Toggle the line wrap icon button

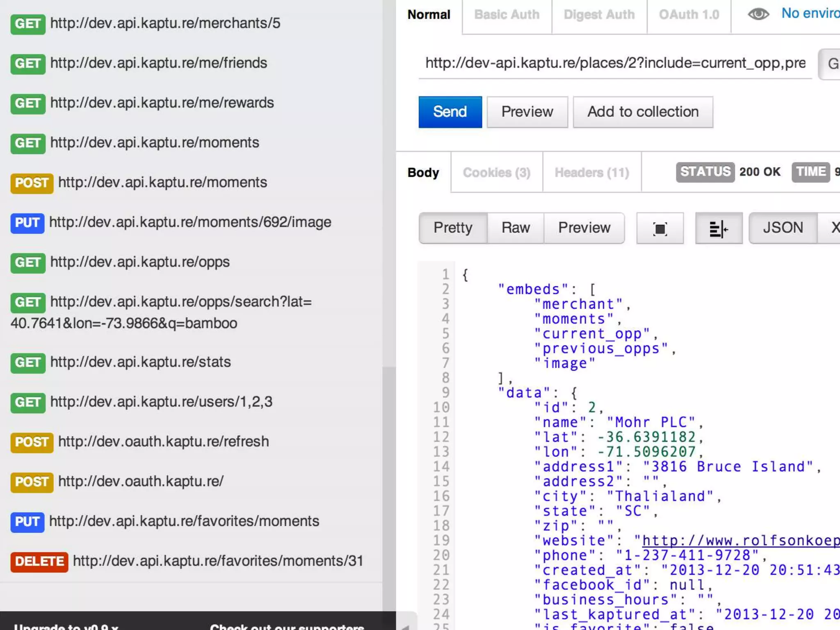coord(718,228)
